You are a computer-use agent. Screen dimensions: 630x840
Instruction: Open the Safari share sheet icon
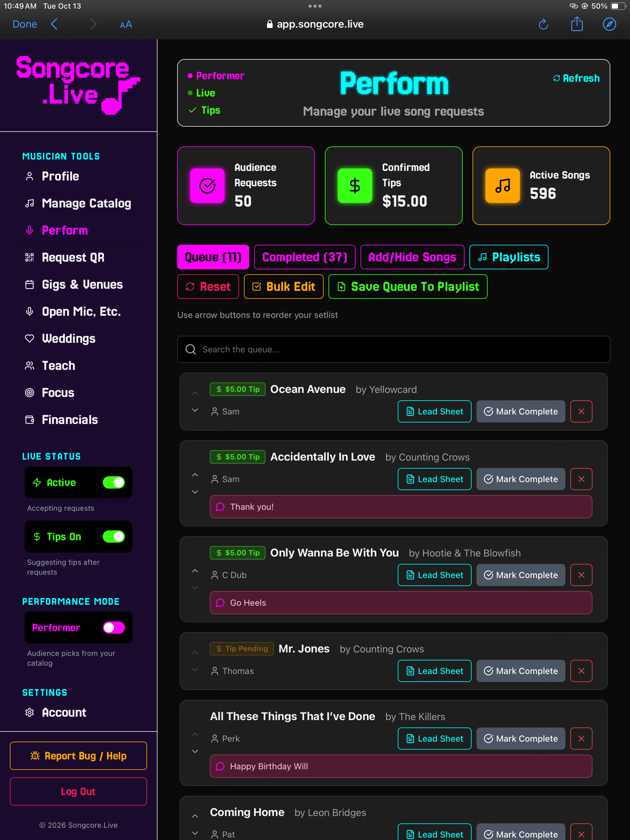pyautogui.click(x=577, y=24)
